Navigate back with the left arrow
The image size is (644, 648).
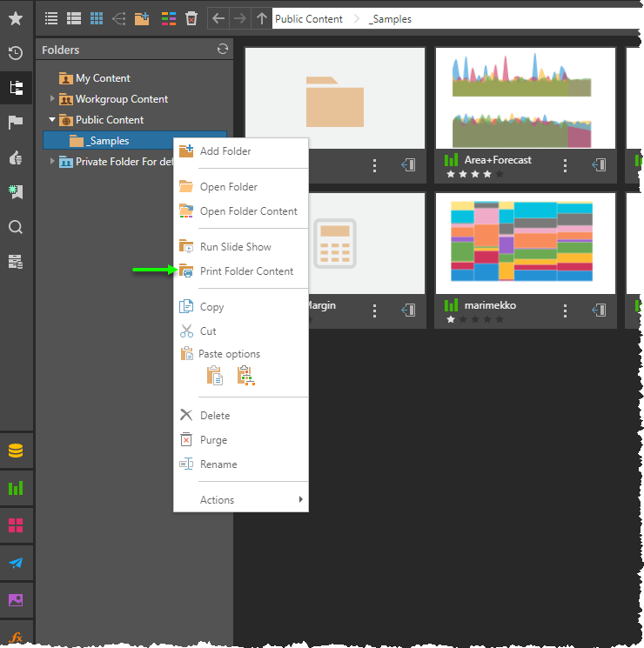click(x=218, y=18)
